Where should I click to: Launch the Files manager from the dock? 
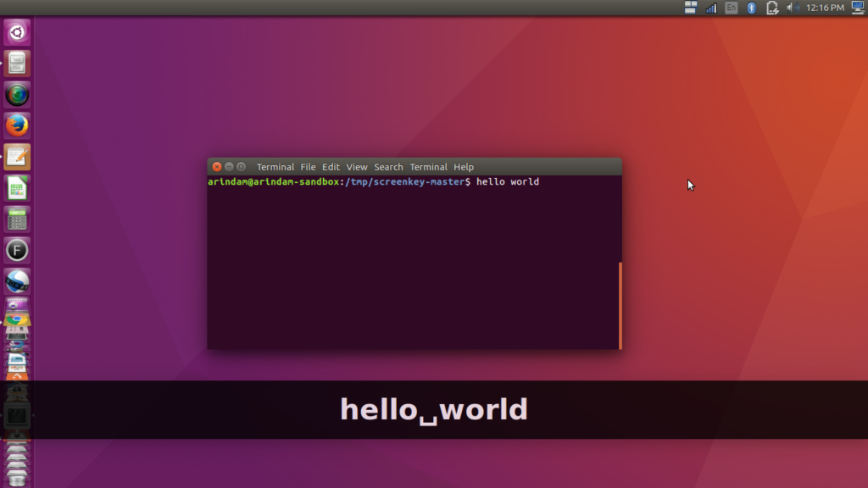(17, 64)
